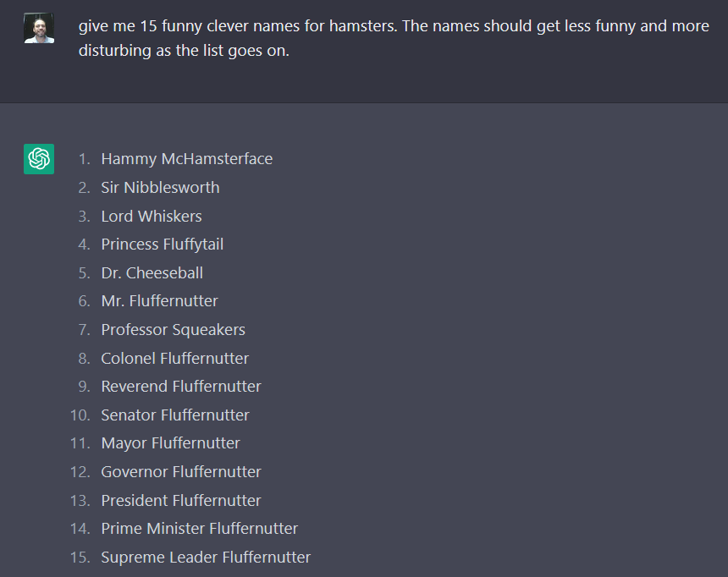The image size is (728, 577).
Task: Click Governor Fluffernutter in the list
Action: (x=181, y=472)
